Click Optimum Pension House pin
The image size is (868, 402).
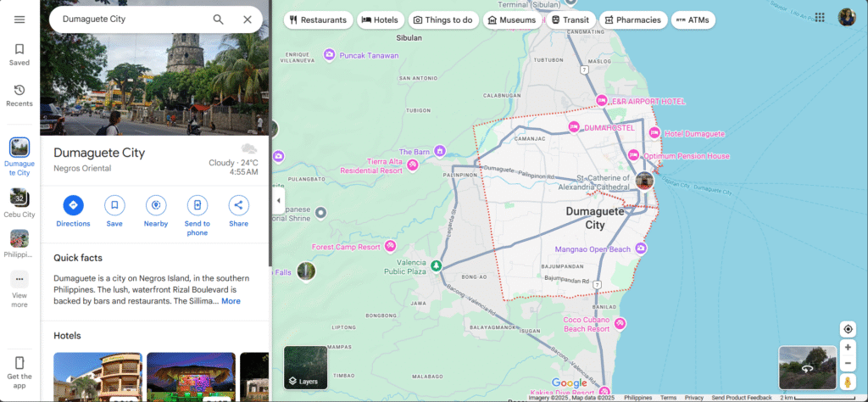pos(633,155)
